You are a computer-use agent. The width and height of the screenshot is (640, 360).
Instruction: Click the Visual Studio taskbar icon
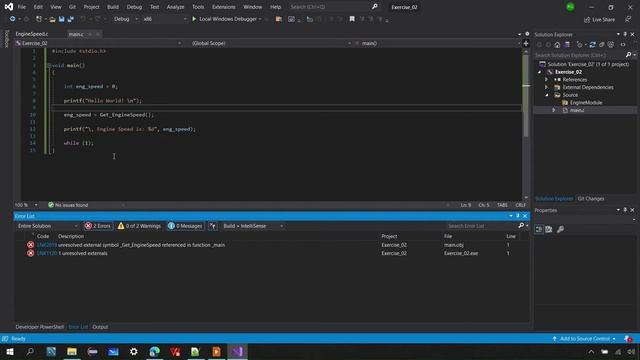[237, 351]
